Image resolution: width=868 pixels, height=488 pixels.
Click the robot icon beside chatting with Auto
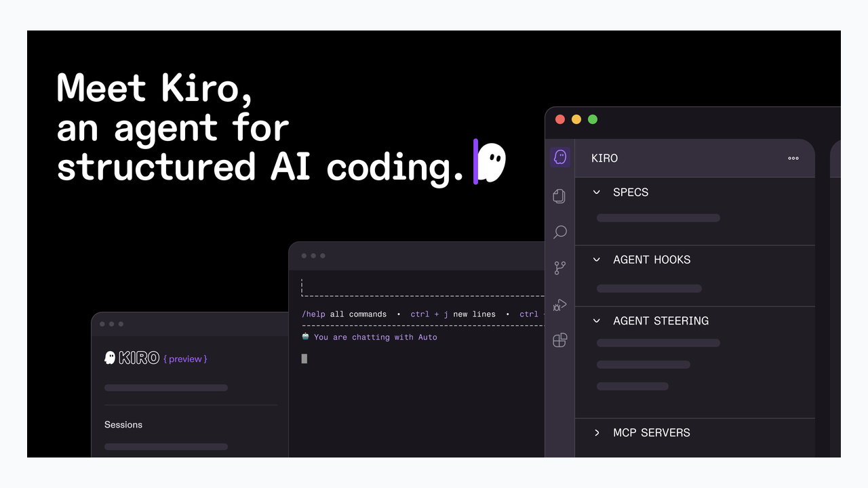tap(305, 337)
